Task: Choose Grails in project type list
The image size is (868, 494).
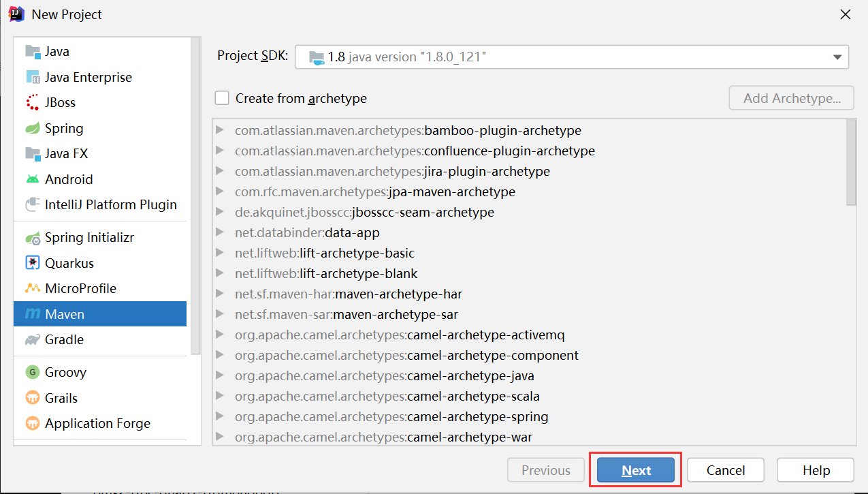Action: pyautogui.click(x=61, y=398)
